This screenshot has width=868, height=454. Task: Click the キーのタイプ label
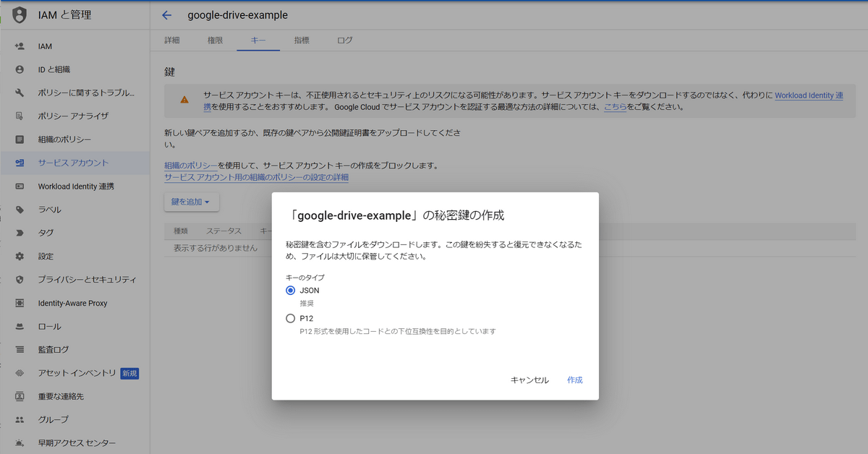coord(305,278)
